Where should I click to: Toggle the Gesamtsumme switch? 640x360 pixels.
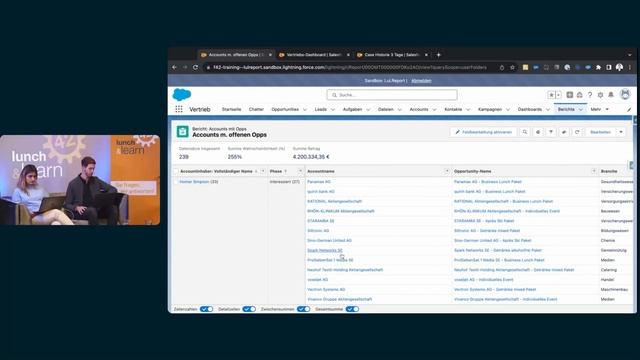coord(352,309)
